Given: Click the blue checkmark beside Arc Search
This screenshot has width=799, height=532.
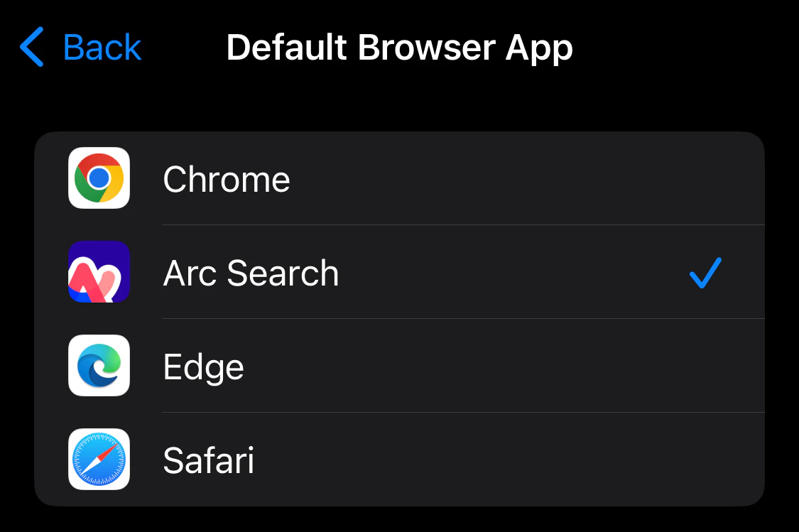Looking at the screenshot, I should coord(705,273).
